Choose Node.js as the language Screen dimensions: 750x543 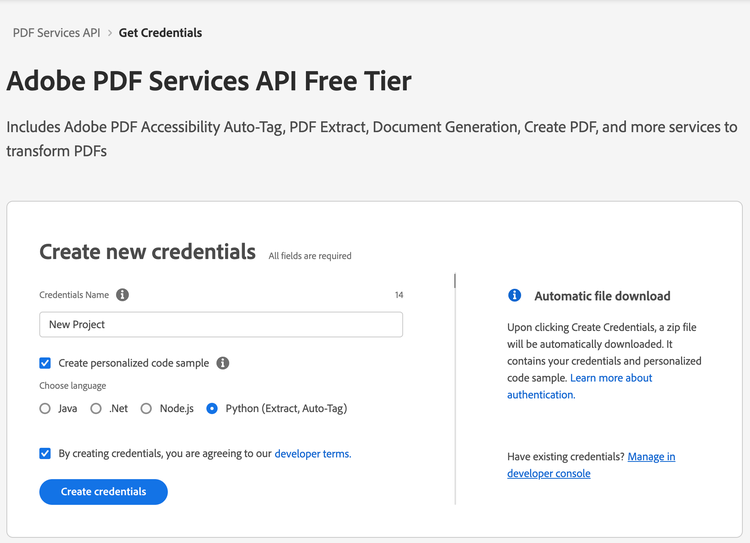[x=146, y=409]
